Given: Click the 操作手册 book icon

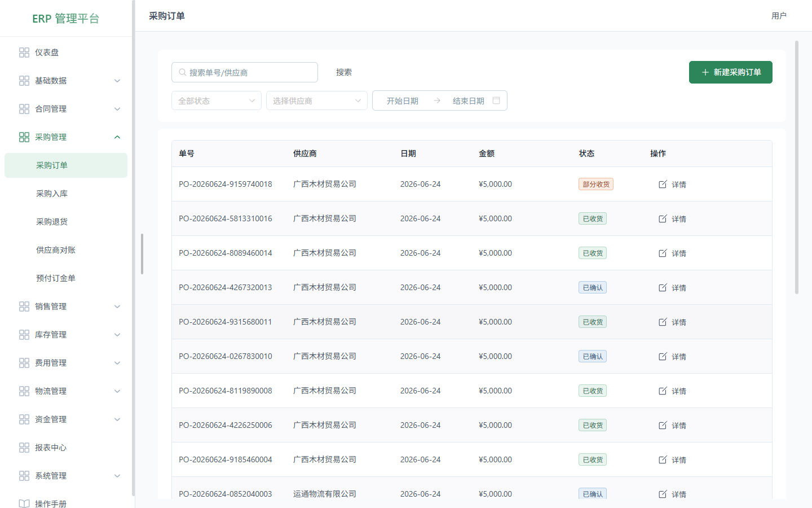Looking at the screenshot, I should click(24, 503).
